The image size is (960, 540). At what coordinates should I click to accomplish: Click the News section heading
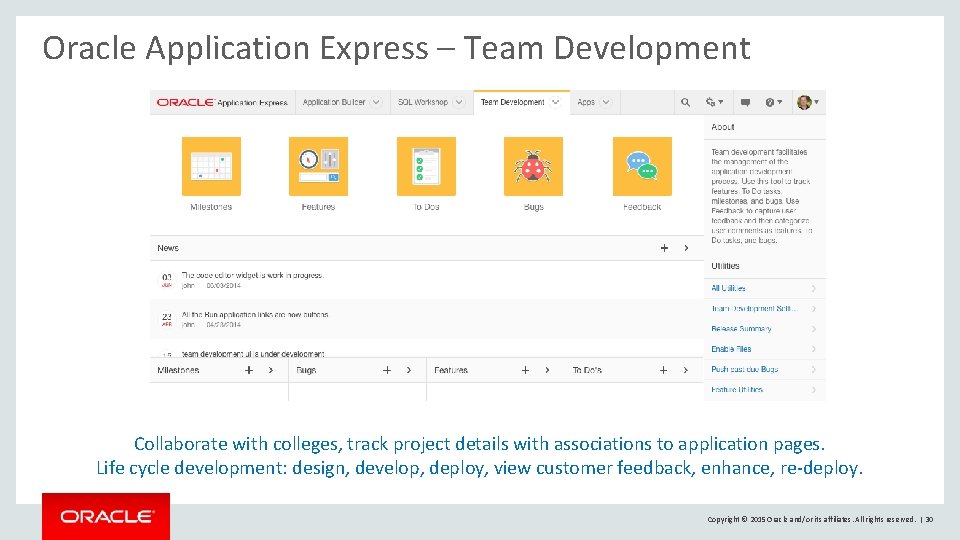point(168,248)
